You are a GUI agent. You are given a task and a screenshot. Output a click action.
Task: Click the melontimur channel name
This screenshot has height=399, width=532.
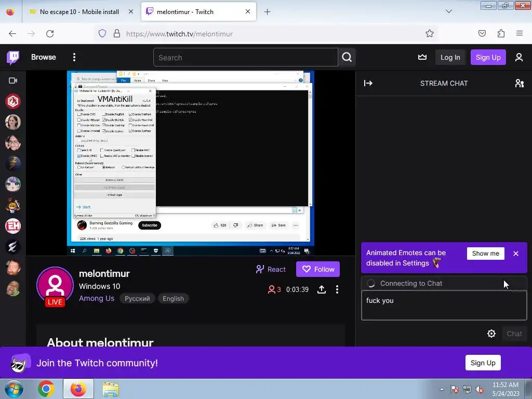point(104,273)
